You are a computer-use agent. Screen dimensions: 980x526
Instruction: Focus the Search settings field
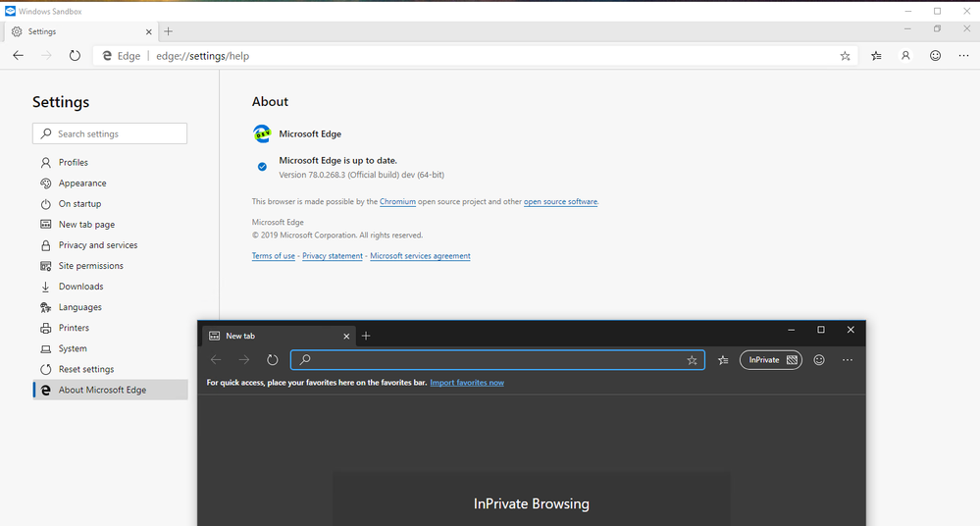tap(110, 133)
